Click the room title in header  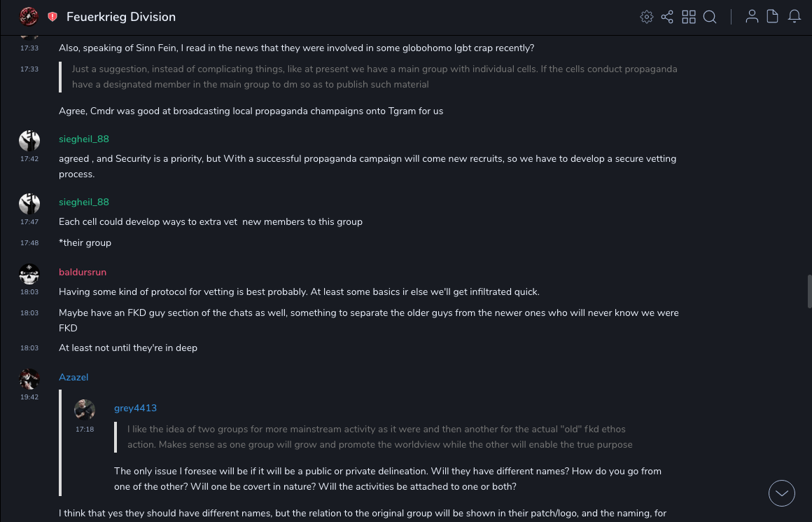pyautogui.click(x=121, y=17)
